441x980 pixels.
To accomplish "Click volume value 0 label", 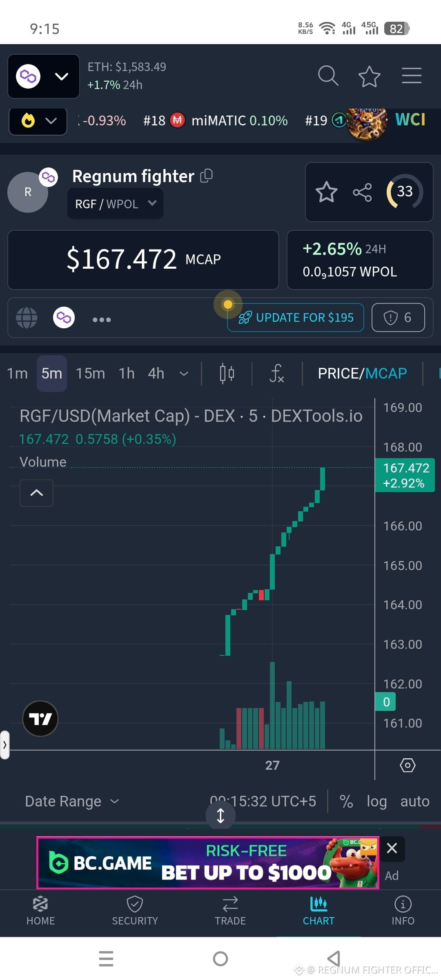I will tap(386, 702).
